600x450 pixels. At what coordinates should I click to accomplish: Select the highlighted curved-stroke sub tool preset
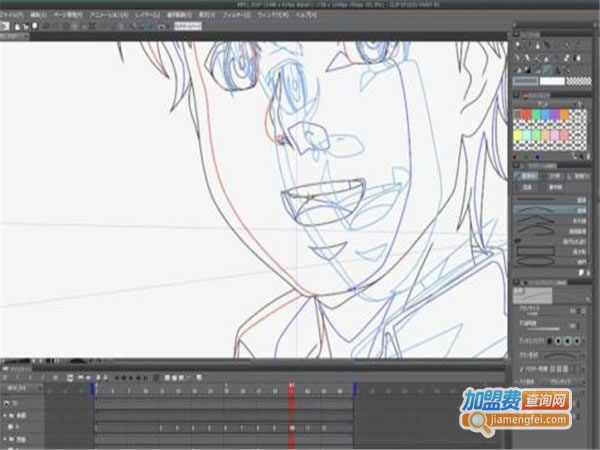549,210
